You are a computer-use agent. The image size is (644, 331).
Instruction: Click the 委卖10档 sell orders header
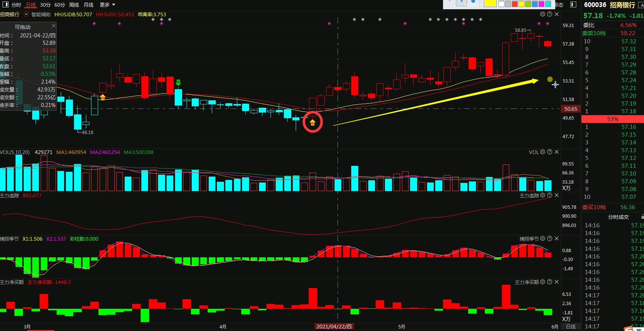tap(594, 33)
